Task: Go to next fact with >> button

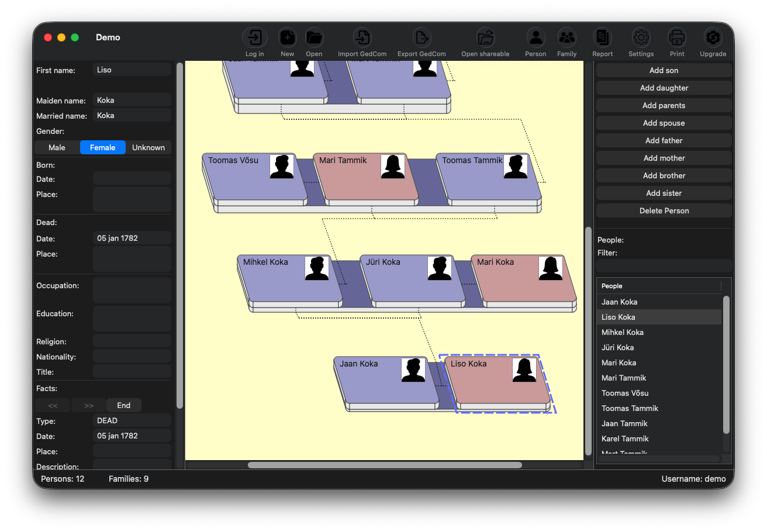Action: click(89, 405)
